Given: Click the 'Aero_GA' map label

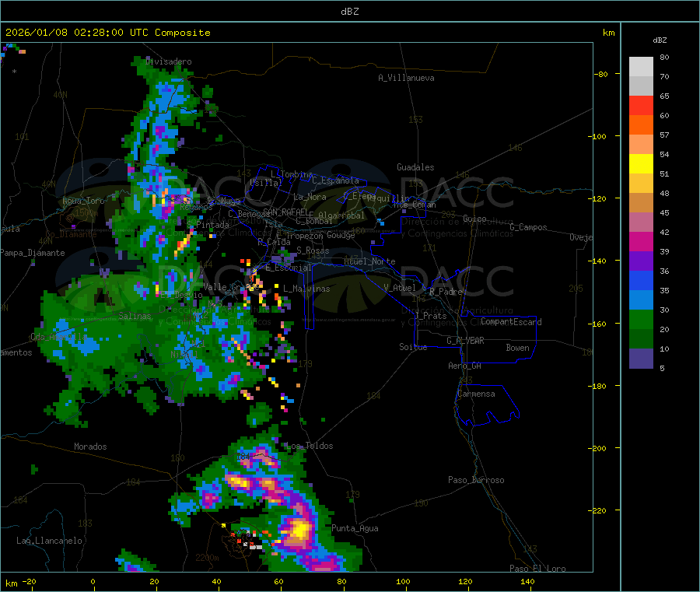Looking at the screenshot, I should [465, 366].
